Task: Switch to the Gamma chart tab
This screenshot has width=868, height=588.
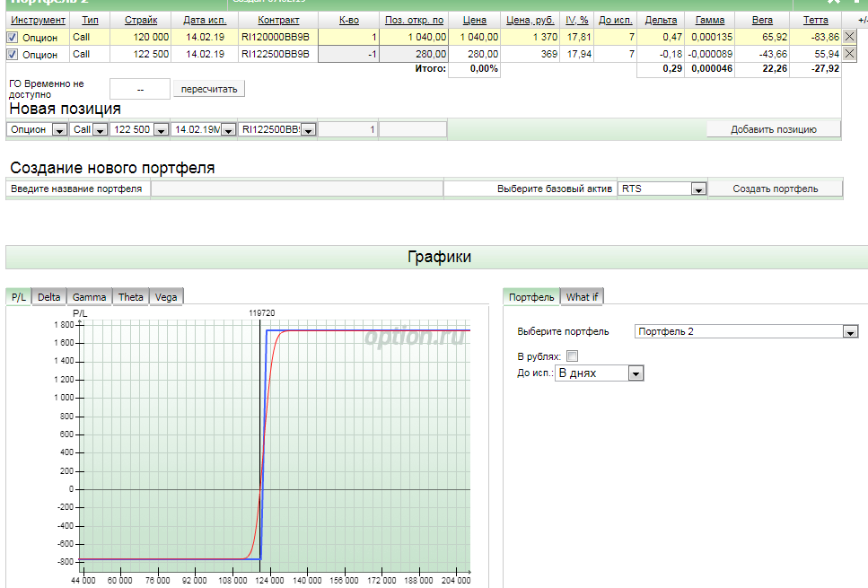Action: point(89,297)
